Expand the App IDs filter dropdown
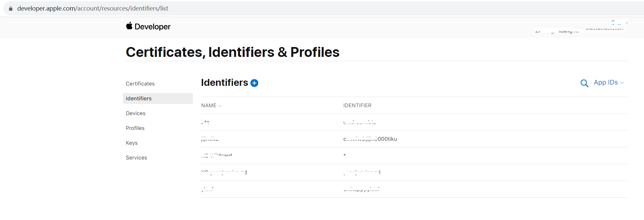Viewport: 644px width, 220px height. coord(608,83)
